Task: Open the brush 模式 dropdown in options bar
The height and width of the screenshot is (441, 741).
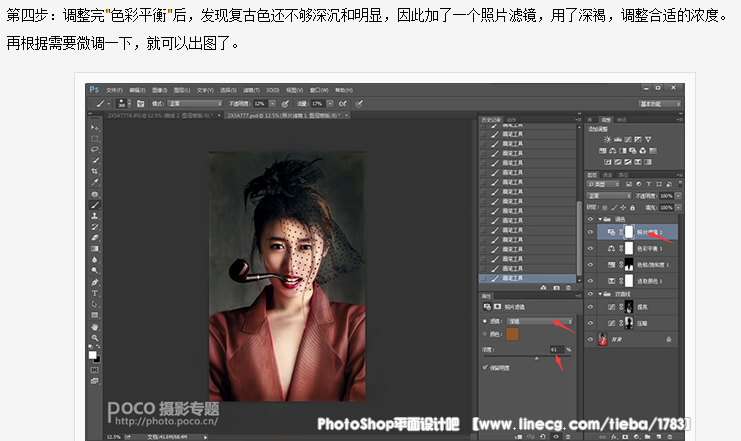Action: (x=195, y=104)
